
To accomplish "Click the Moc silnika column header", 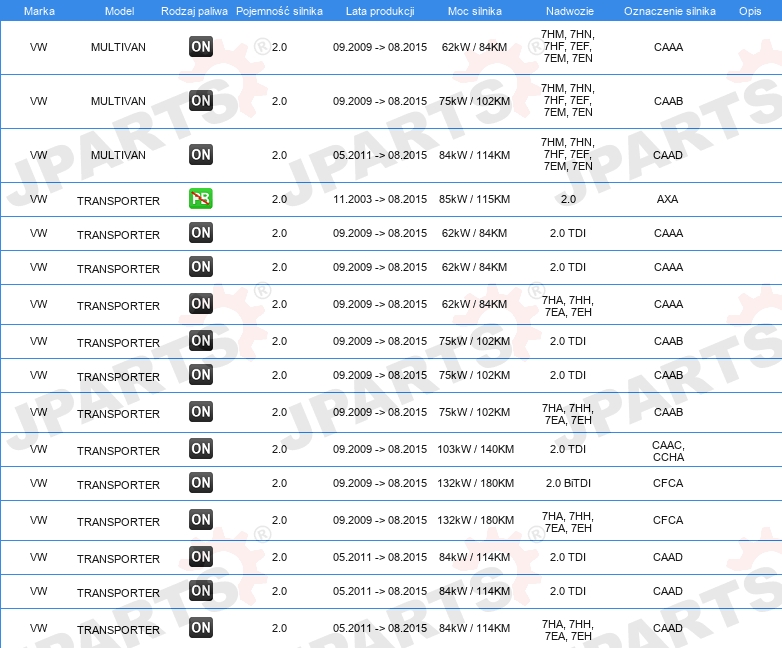I will coord(475,11).
